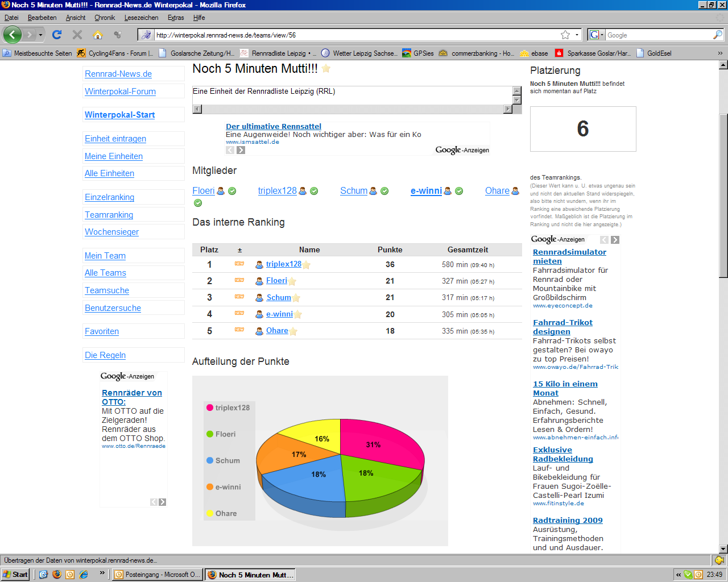This screenshot has height=582, width=728.
Task: Open the Chronik menu
Action: pyautogui.click(x=105, y=18)
